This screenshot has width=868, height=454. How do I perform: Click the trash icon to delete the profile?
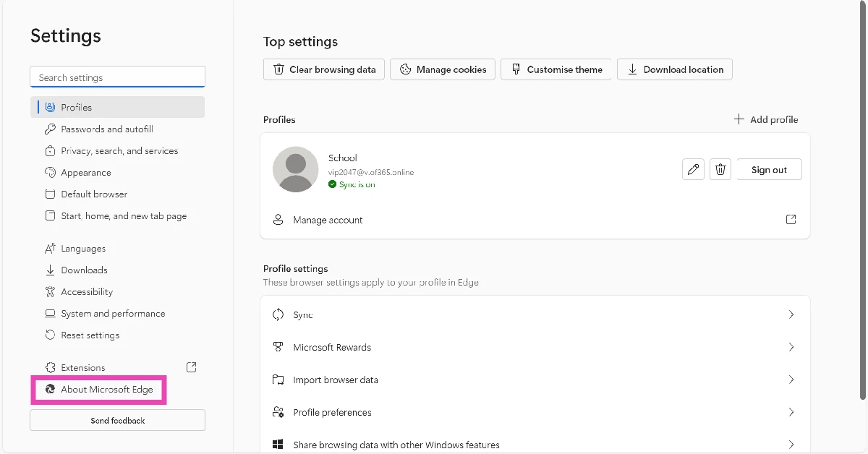tap(720, 169)
